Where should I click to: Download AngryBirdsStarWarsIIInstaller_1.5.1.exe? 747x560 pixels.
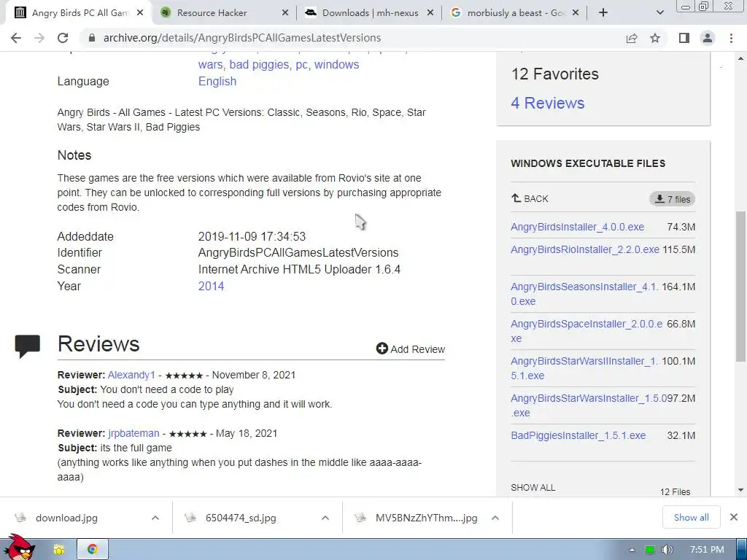click(584, 368)
